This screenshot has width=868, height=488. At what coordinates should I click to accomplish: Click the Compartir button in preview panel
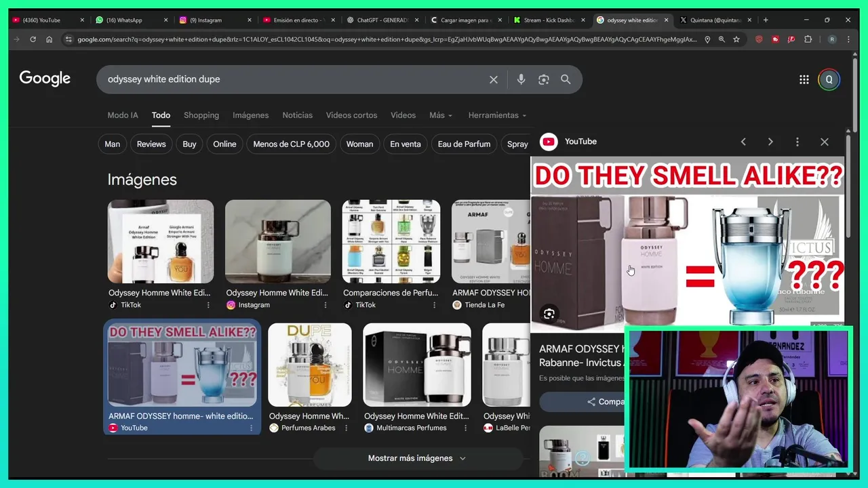[582, 401]
